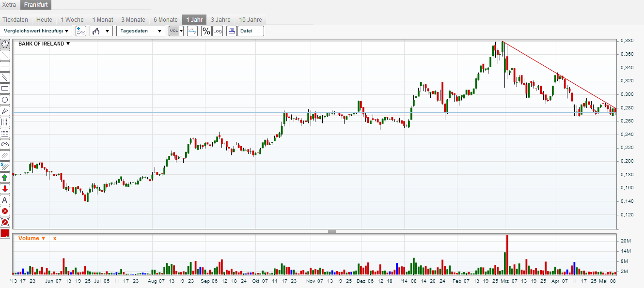
Task: Open the BANK OF IRELAND series dropdown
Action: pos(44,44)
